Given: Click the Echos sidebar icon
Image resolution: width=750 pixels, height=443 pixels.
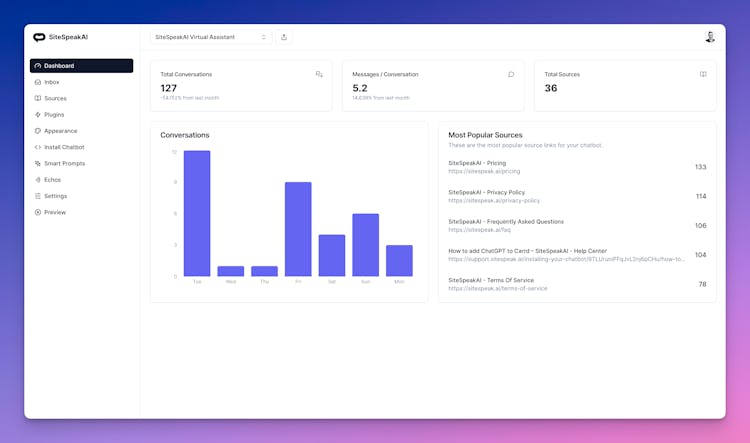Looking at the screenshot, I should pos(38,180).
